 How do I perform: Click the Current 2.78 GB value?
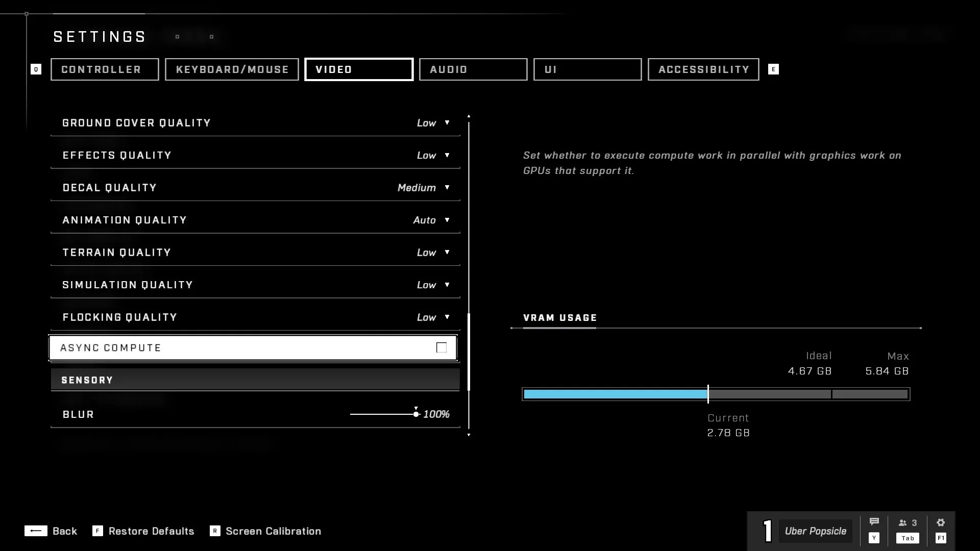pyautogui.click(x=728, y=433)
